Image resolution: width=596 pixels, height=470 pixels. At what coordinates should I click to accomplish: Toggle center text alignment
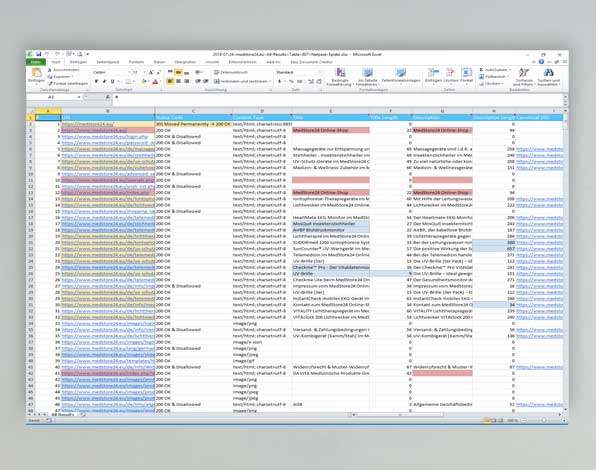(x=178, y=81)
